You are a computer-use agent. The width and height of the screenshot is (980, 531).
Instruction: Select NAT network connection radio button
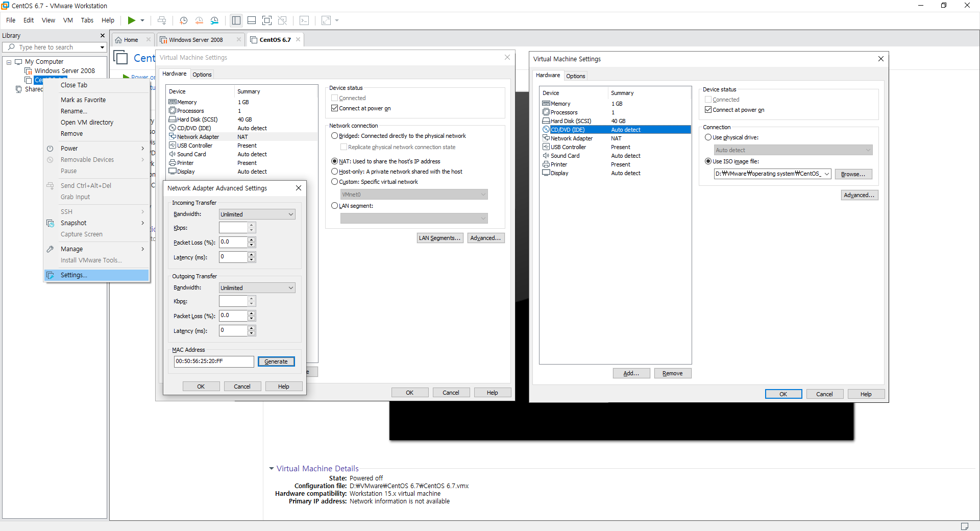coord(335,161)
